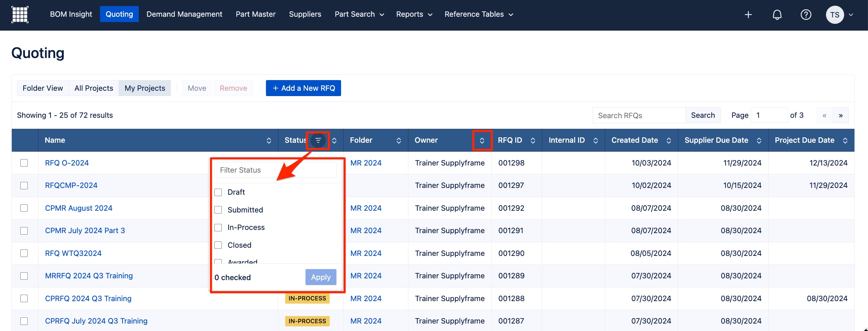Sort by Folder column arrows
The image size is (868, 331).
click(399, 141)
